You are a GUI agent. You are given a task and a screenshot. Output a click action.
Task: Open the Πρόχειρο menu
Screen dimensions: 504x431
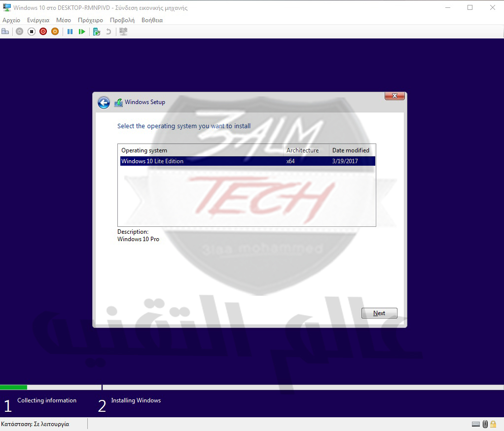[90, 20]
